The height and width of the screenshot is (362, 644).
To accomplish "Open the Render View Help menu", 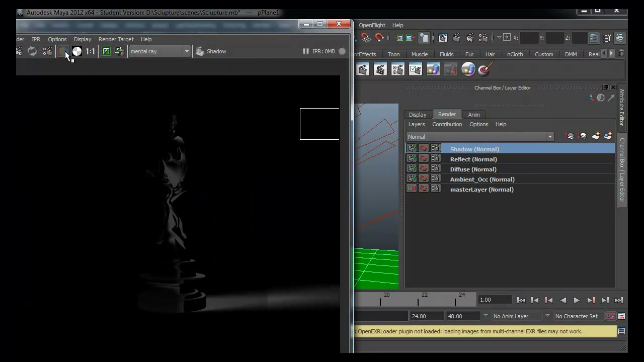I will 146,39.
